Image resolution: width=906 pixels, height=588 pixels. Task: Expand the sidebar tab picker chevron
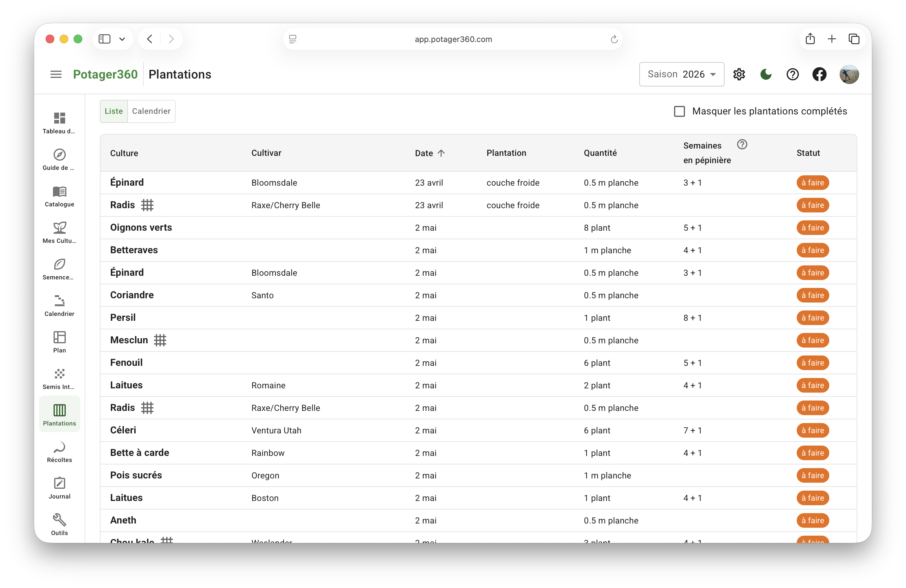122,38
